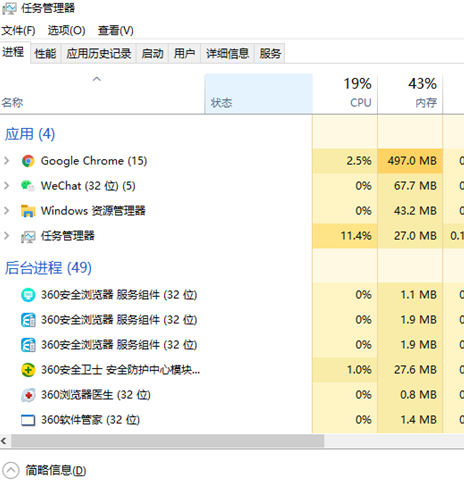Open the 文件(F) menu
This screenshot has height=486, width=464.
click(x=18, y=31)
